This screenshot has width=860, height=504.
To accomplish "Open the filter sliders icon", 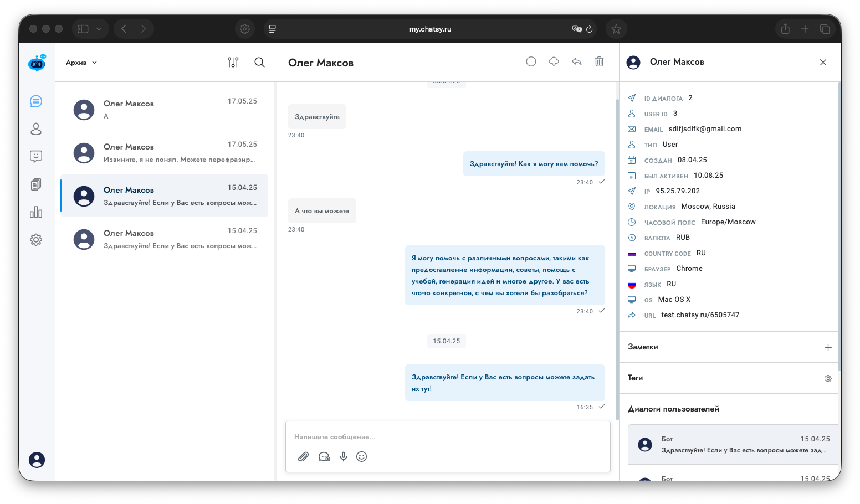I will pyautogui.click(x=233, y=62).
